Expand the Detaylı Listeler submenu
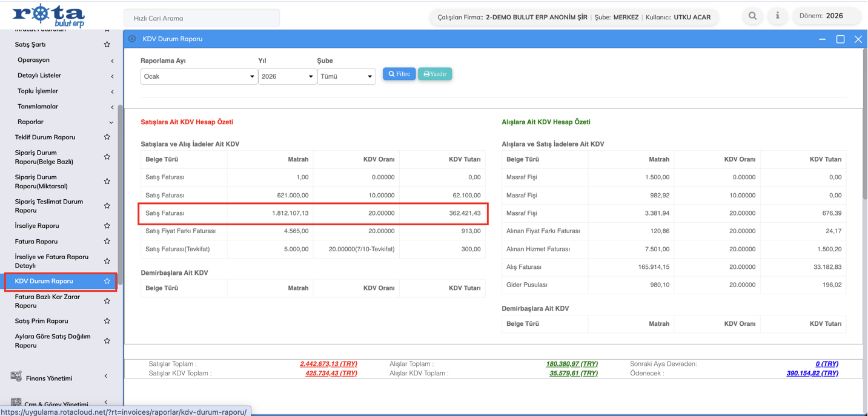The image size is (868, 416). (x=39, y=76)
